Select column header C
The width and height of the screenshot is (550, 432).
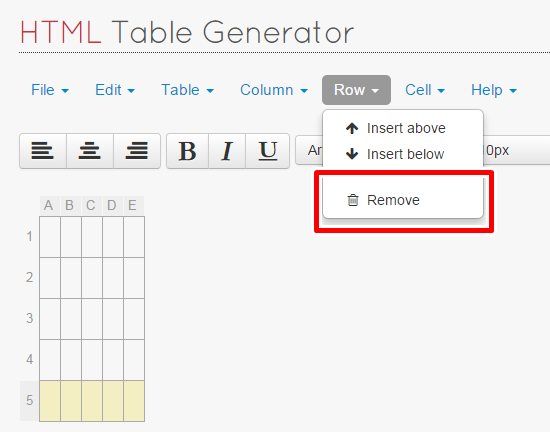click(x=91, y=205)
